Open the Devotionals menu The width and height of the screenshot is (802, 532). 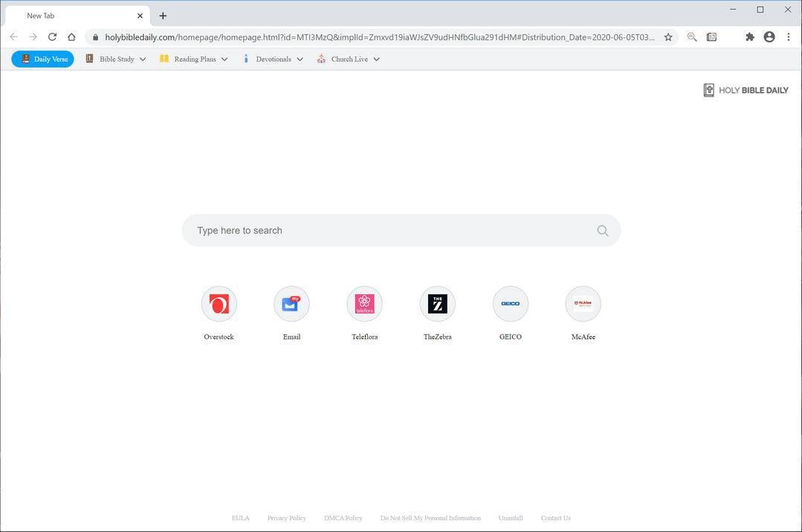[273, 59]
